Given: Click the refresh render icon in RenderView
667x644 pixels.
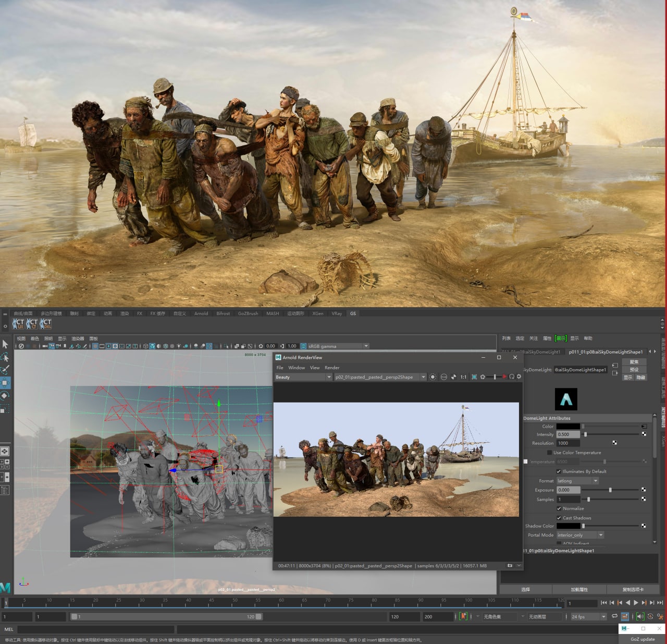Looking at the screenshot, I should [x=512, y=377].
